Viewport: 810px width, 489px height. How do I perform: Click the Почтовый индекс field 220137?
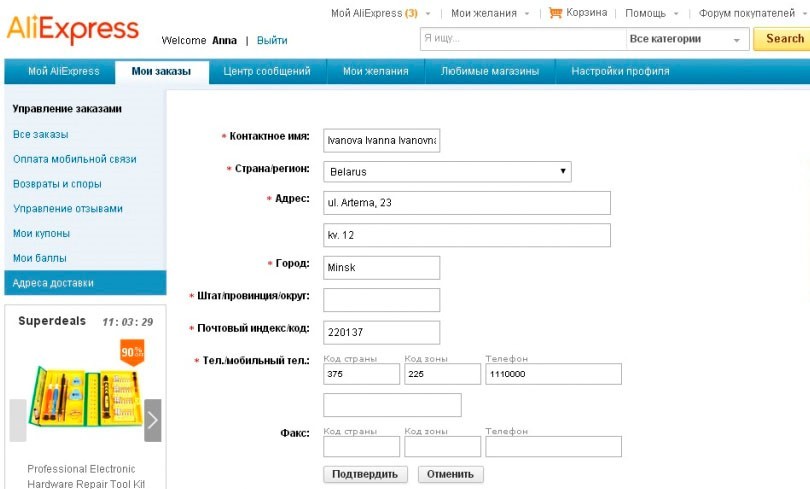tap(382, 333)
